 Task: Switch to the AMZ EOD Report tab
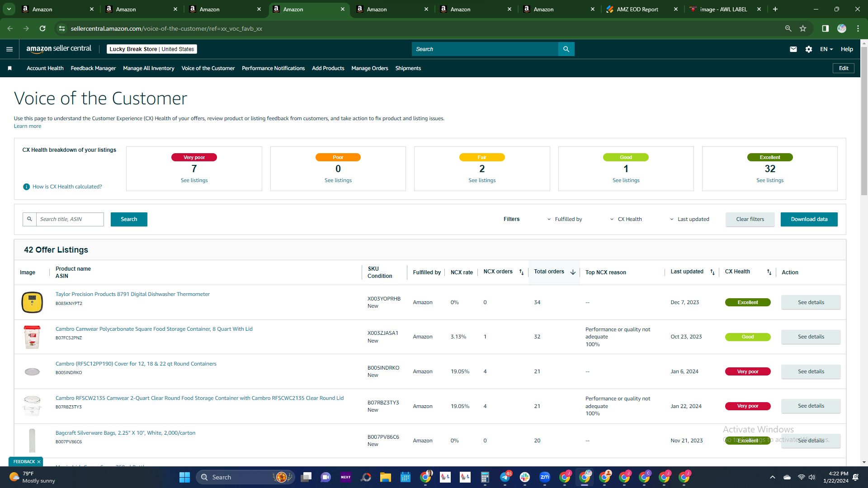click(x=642, y=9)
